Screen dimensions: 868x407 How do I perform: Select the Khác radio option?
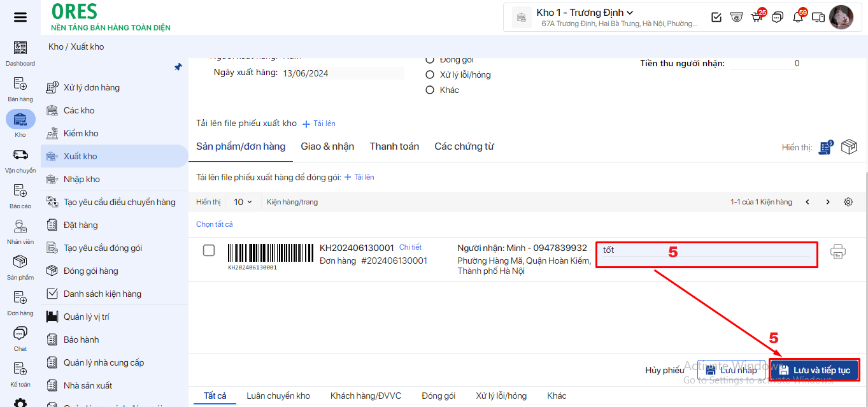pos(430,90)
